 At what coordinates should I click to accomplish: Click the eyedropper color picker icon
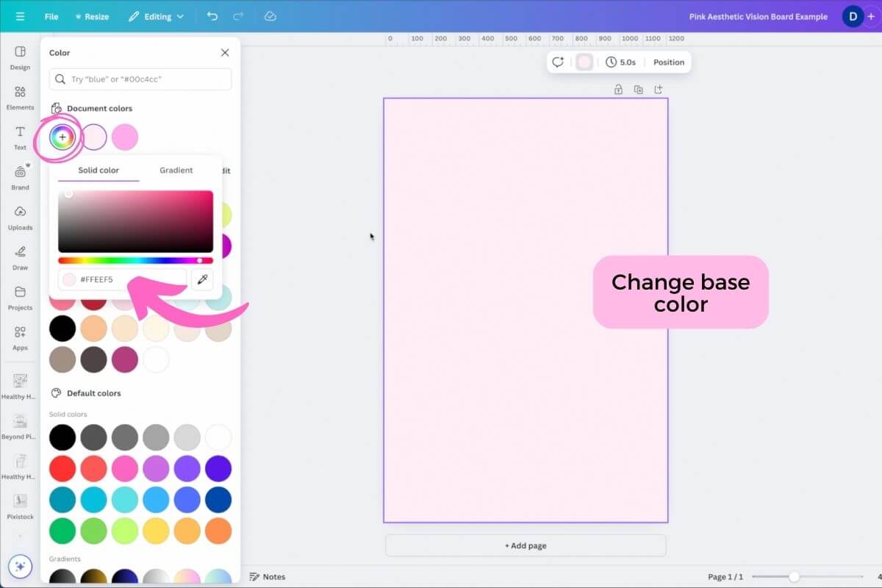coord(201,279)
